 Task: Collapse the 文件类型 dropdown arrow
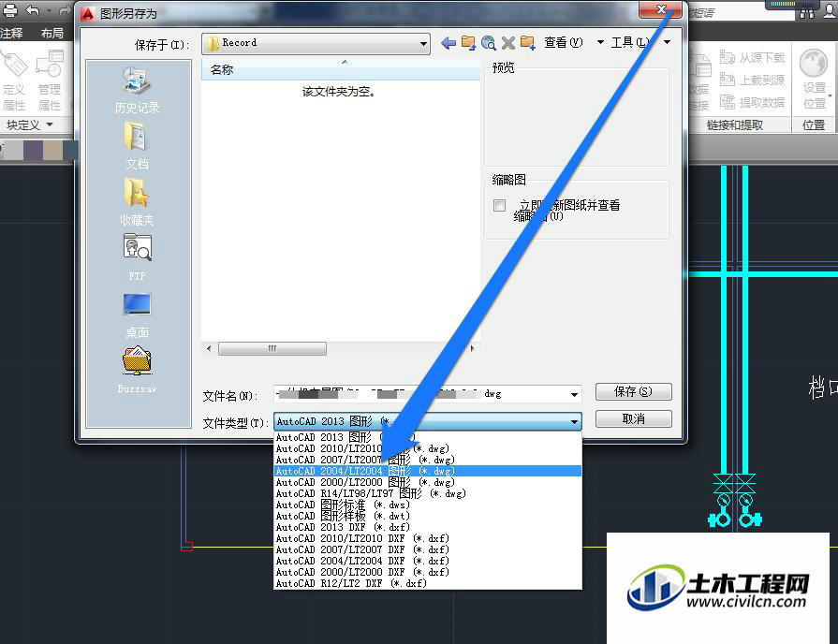(x=574, y=421)
